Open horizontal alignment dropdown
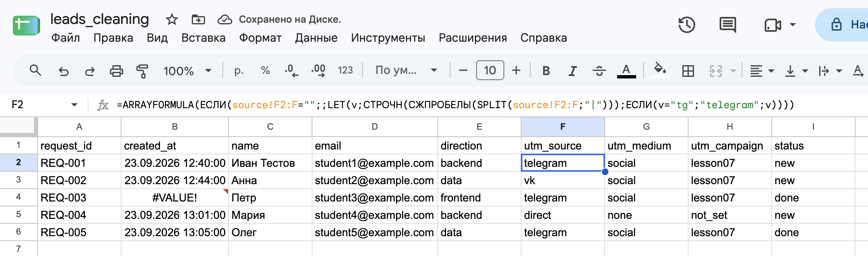 coord(762,71)
